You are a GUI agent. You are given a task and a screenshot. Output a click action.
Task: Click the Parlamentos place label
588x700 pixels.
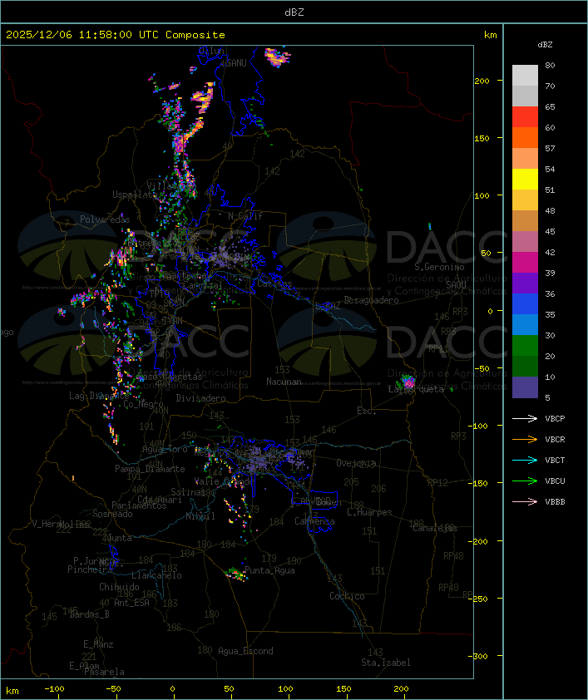pos(139,505)
